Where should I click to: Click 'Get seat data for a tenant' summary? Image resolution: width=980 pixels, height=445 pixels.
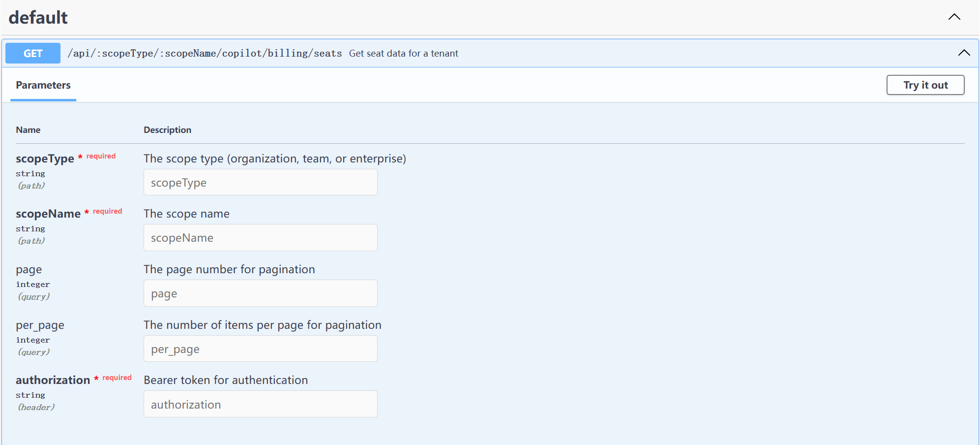[404, 53]
